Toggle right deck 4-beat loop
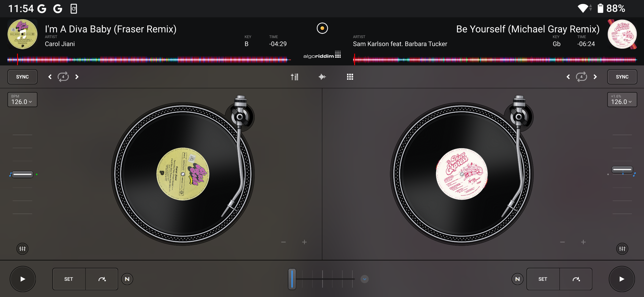The image size is (644, 297). (581, 77)
